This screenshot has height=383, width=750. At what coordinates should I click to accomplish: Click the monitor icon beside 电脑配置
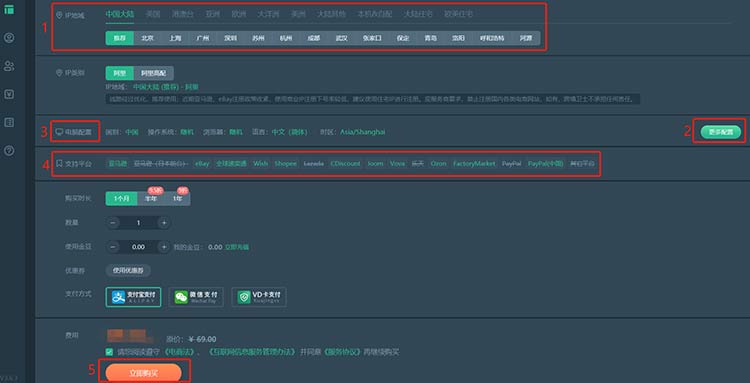tap(59, 132)
